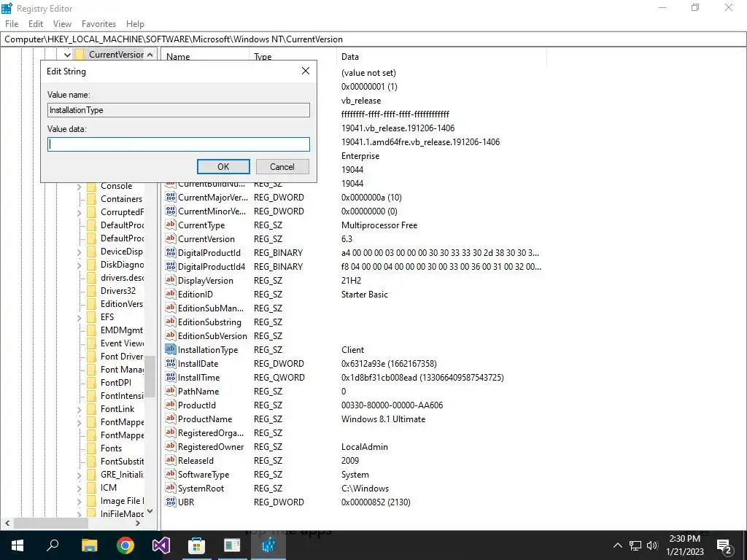Select the ProductId value name
Viewport: 747px width, 560px height.
(197, 405)
